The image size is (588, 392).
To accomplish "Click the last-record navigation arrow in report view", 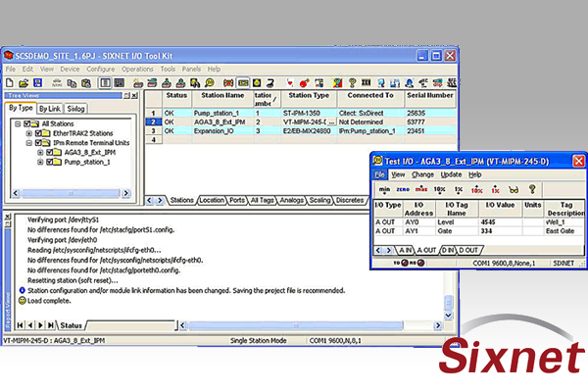I will [50, 325].
